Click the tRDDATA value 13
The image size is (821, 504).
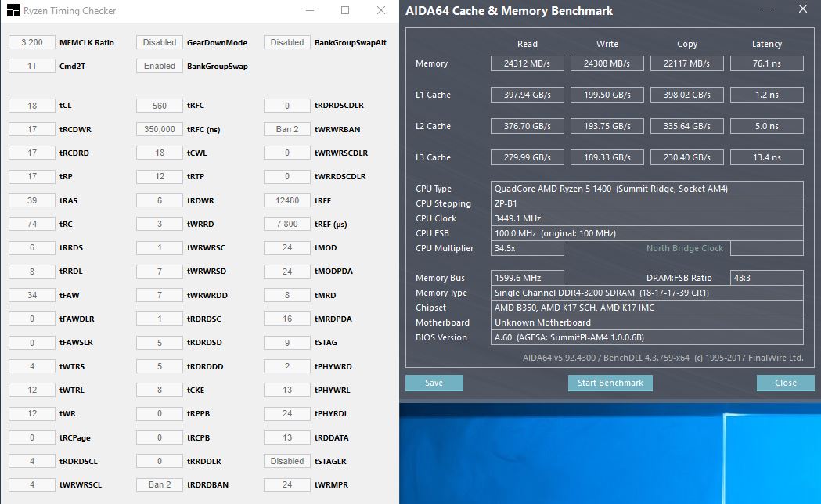tap(287, 437)
